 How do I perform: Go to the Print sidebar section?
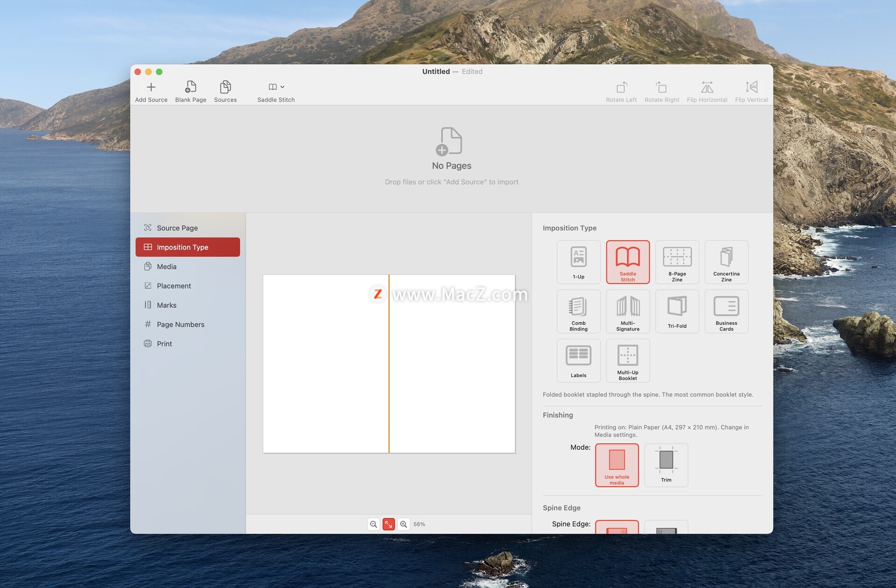point(164,343)
